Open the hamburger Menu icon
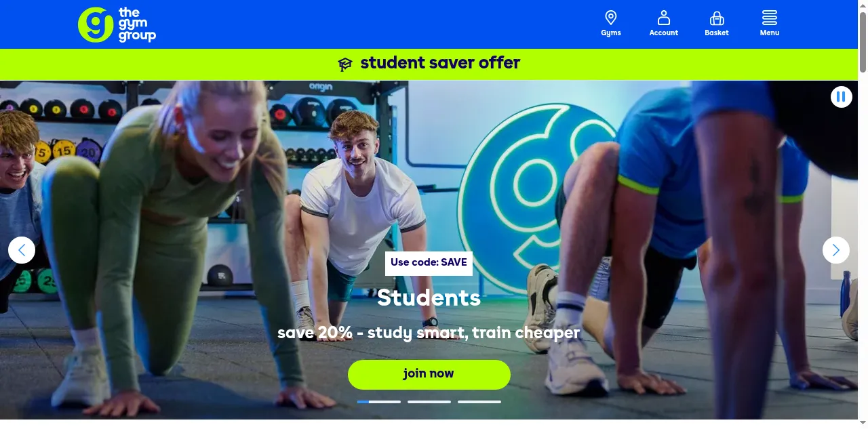This screenshot has width=868, height=429. tap(770, 18)
